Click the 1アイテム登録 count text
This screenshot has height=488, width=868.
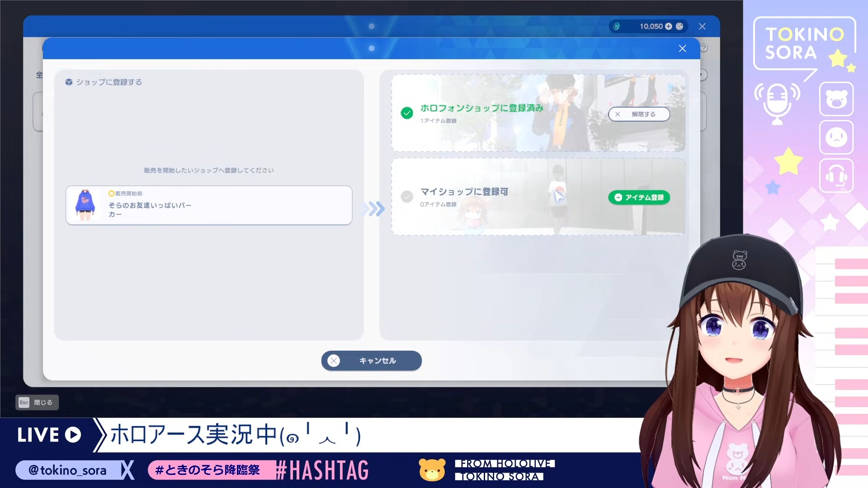click(x=439, y=121)
